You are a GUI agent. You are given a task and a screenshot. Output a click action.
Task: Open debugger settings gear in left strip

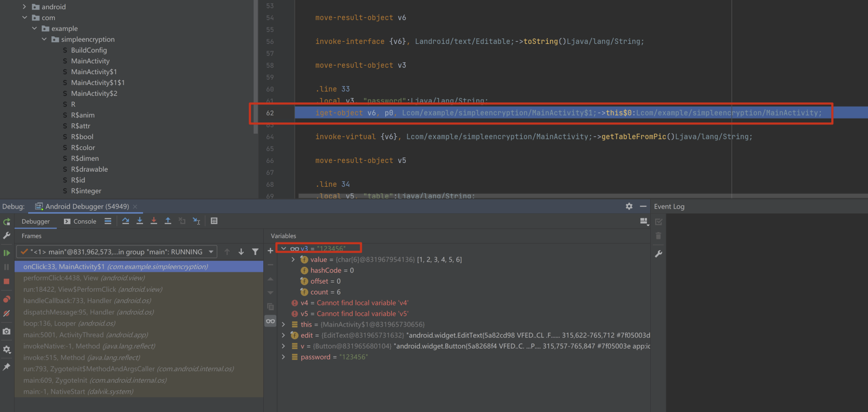(x=7, y=349)
